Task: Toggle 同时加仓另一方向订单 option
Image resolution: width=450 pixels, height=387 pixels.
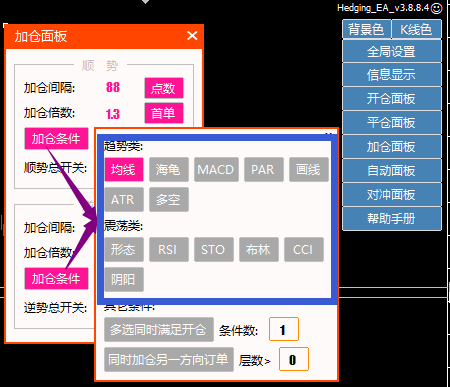Action: 169,359
